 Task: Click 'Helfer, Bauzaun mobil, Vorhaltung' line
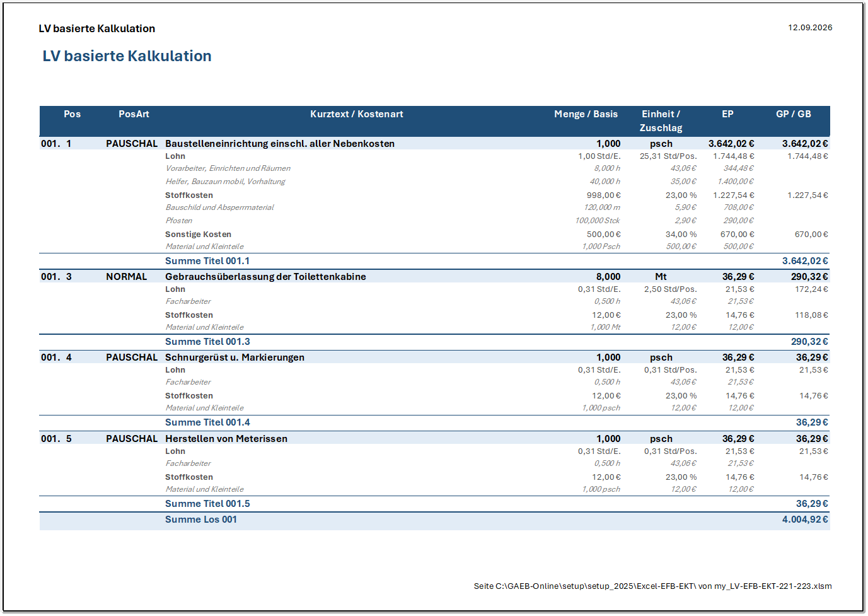click(225, 182)
